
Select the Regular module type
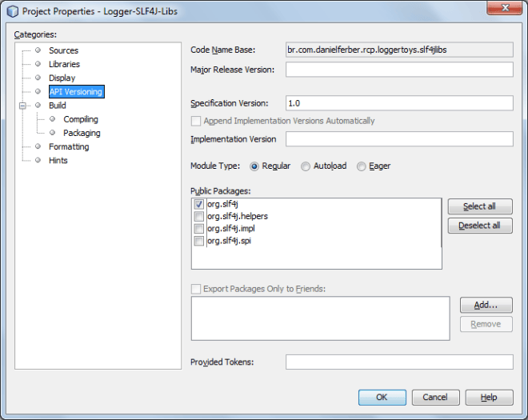[254, 166]
